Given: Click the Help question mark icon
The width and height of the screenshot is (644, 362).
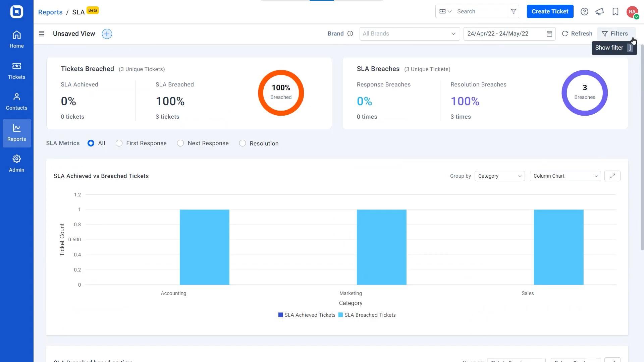Looking at the screenshot, I should [584, 11].
